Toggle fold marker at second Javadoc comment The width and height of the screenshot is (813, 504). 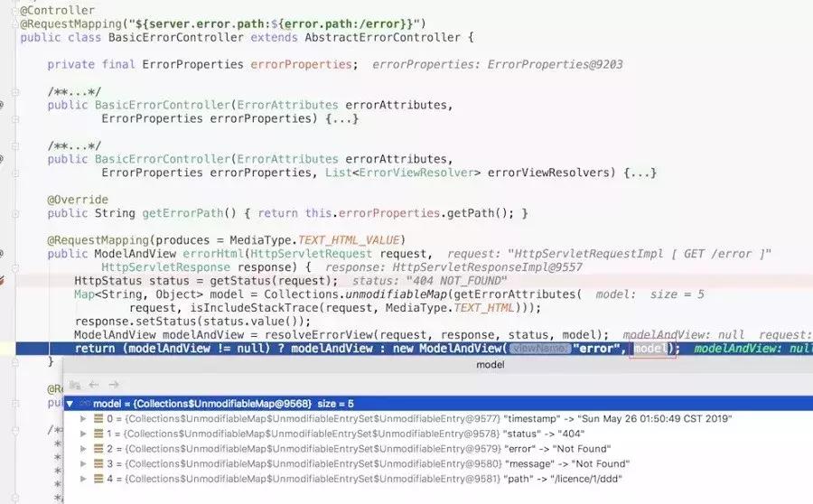point(15,145)
